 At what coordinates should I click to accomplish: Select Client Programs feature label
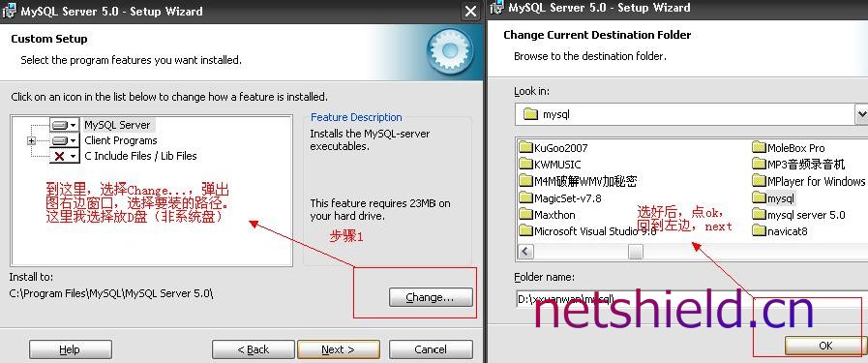point(121,140)
